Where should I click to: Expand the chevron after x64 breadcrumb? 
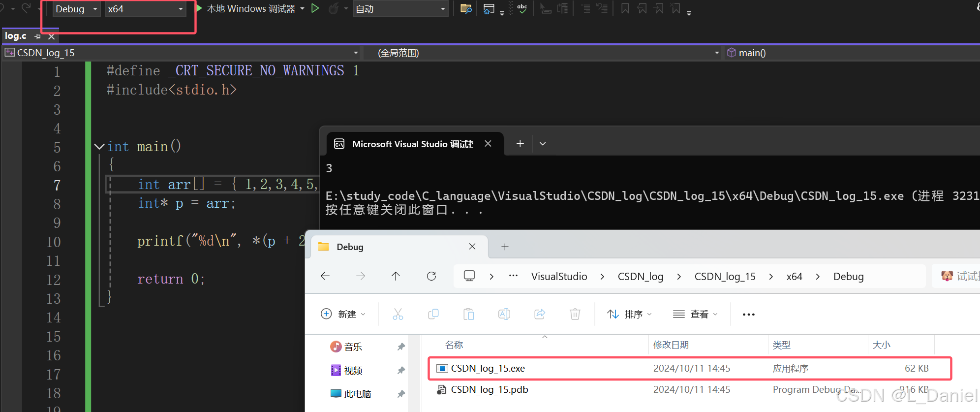(x=818, y=277)
